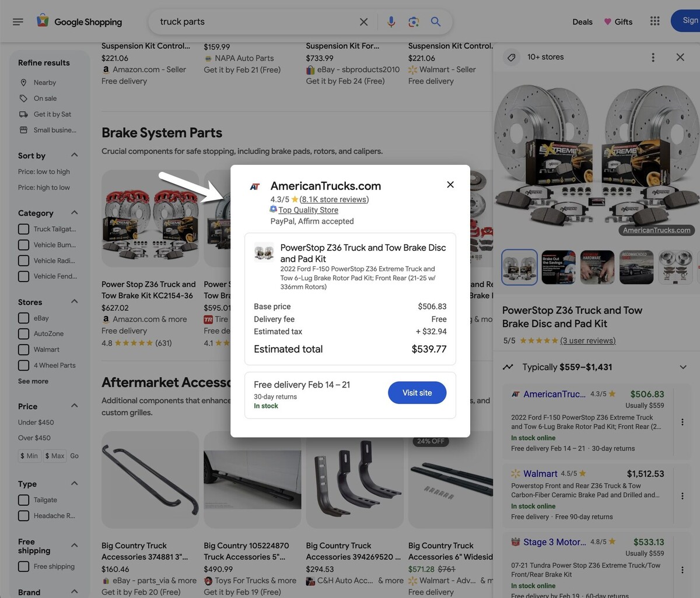Collapse the Category section
Screen dimensions: 700x598
[x=74, y=213]
